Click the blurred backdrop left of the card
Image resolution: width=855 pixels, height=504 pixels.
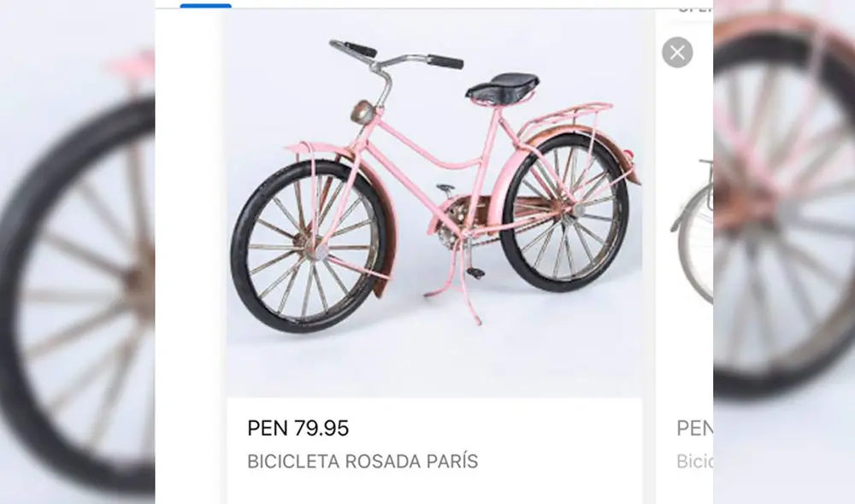(x=77, y=256)
